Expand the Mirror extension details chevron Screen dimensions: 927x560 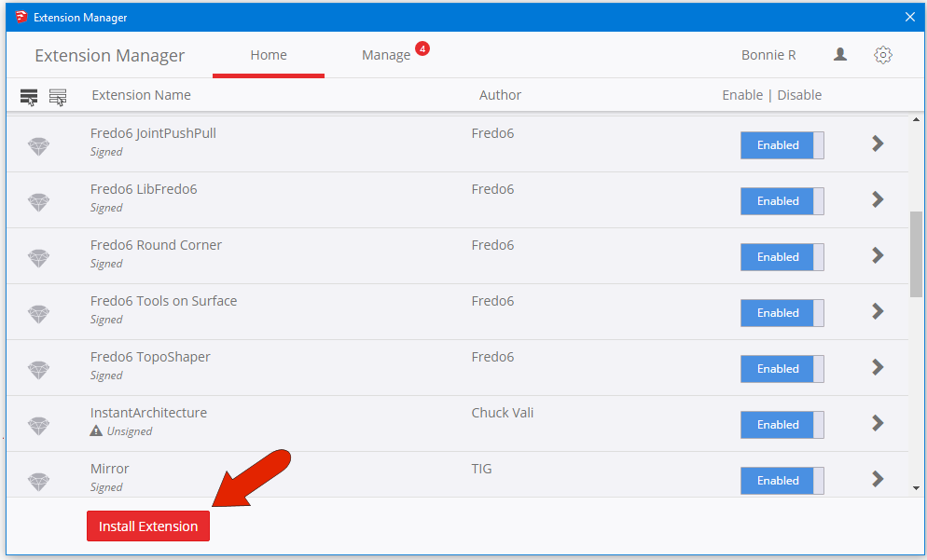(x=878, y=479)
